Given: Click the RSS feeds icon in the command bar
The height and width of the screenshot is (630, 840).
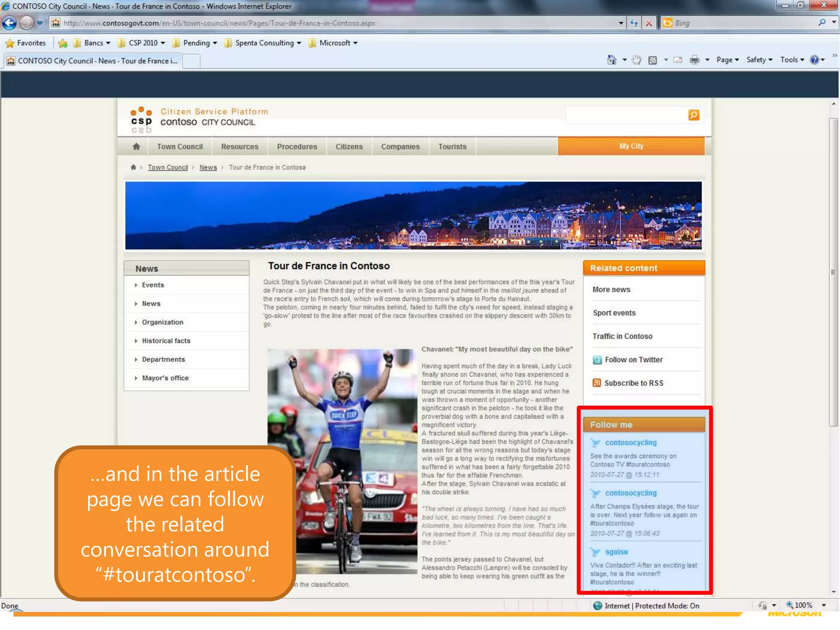Looking at the screenshot, I should (653, 60).
